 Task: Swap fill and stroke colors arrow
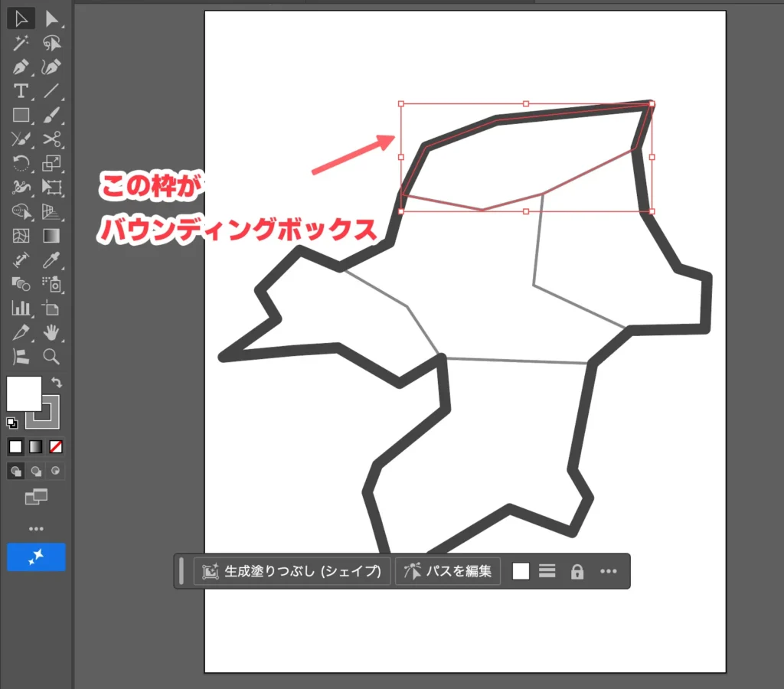click(x=57, y=382)
